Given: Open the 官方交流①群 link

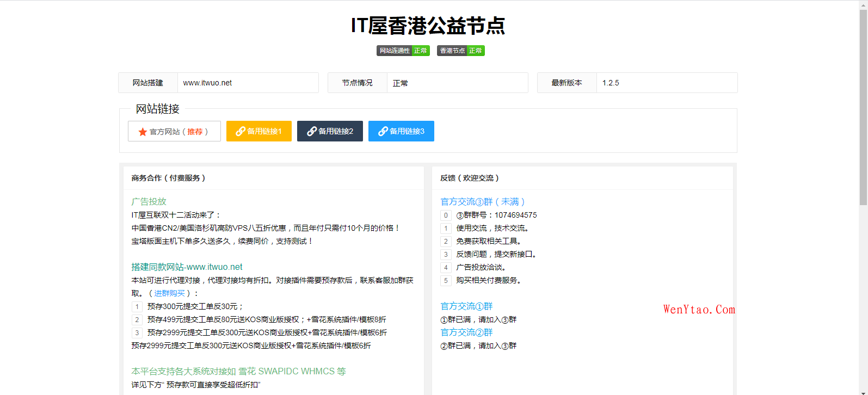Looking at the screenshot, I should coord(466,306).
